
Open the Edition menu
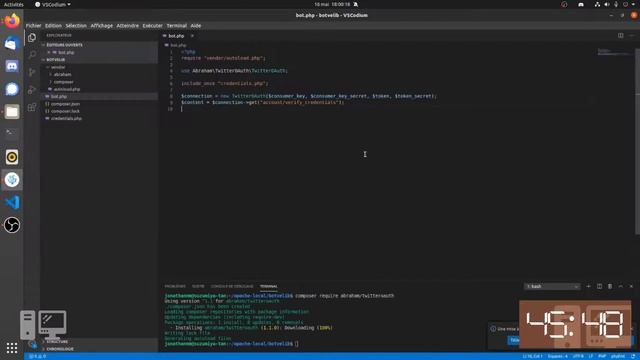click(x=53, y=26)
